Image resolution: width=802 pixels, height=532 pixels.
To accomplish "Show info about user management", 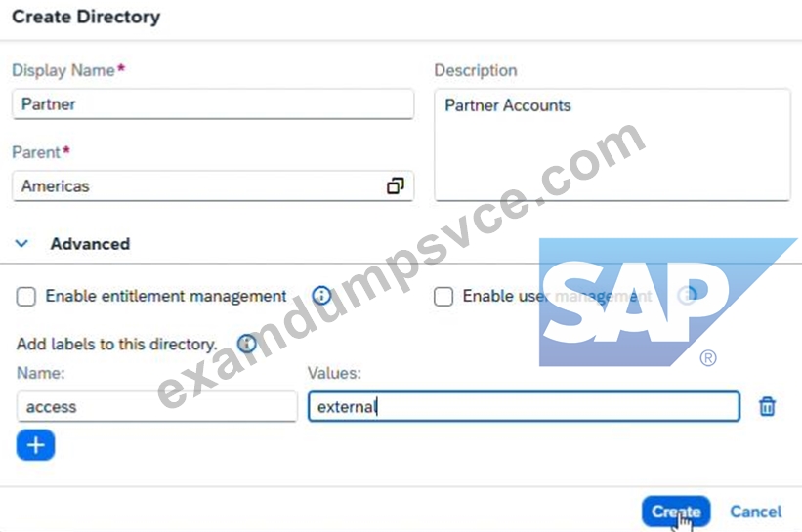I will [687, 296].
